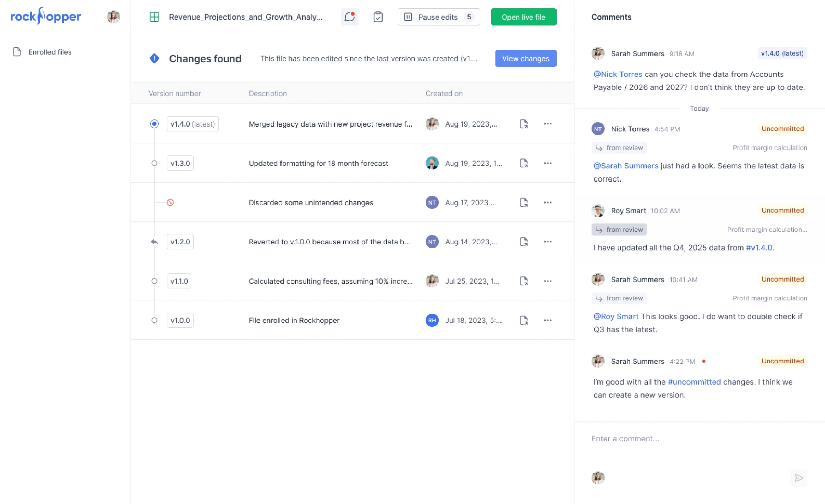Select the v1.3.0 version radio marker
This screenshot has height=504, width=825.
coord(154,163)
